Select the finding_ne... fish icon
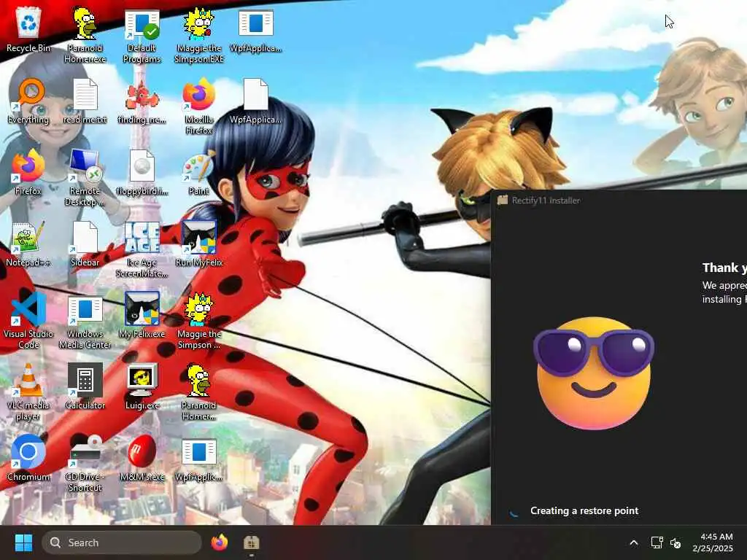The height and width of the screenshot is (560, 747). coord(142,101)
